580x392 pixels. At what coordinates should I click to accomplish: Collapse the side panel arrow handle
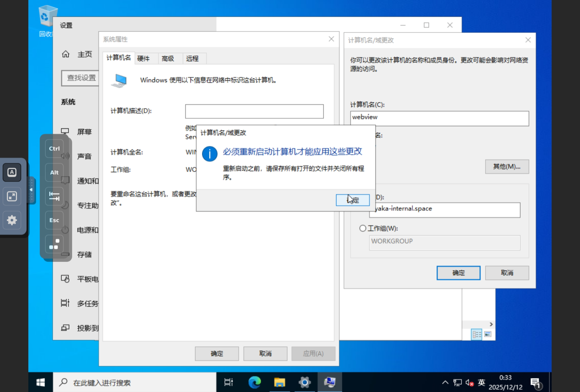[31, 190]
